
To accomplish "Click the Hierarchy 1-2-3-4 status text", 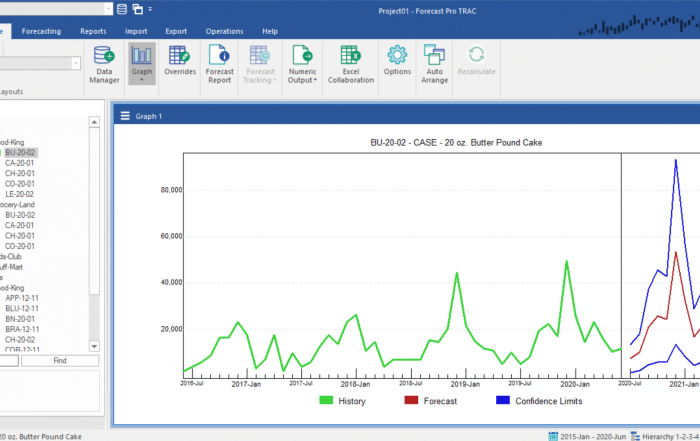I will pyautogui.click(x=671, y=437).
